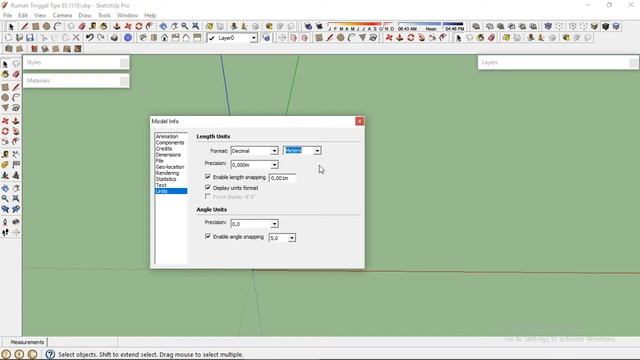Click the Save floppy disk icon
Viewport: 640px width, 360px height.
coord(30,38)
